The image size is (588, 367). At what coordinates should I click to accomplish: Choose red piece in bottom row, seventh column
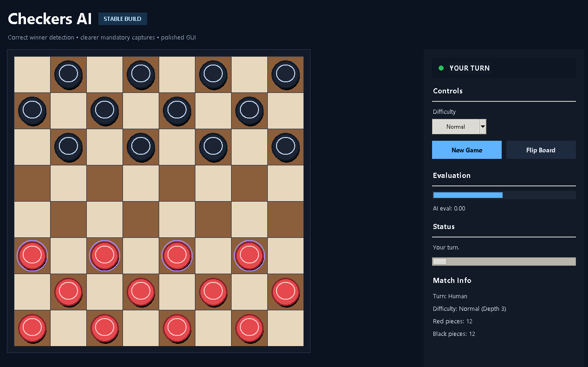point(250,328)
